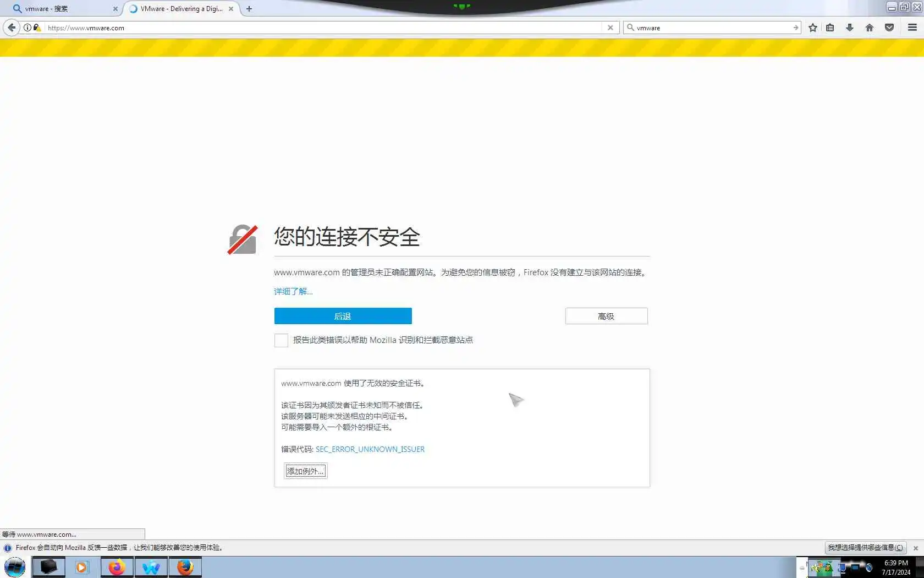The image size is (924, 578).
Task: Bookmark this page with the star icon
Action: tap(813, 28)
